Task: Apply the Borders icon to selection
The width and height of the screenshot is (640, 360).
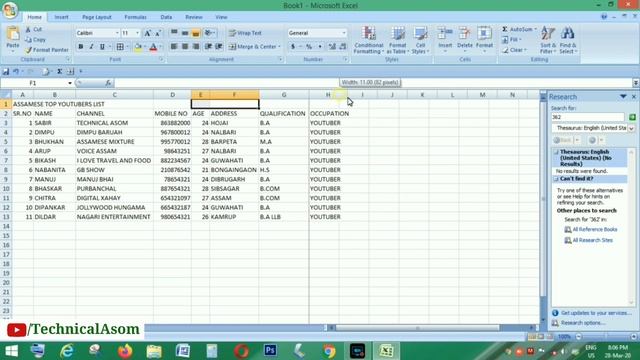Action: [120, 47]
